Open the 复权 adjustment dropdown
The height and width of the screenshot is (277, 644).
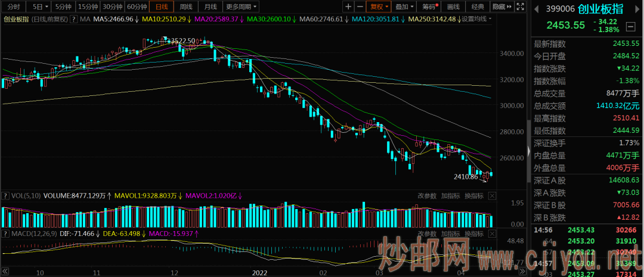[x=379, y=7]
